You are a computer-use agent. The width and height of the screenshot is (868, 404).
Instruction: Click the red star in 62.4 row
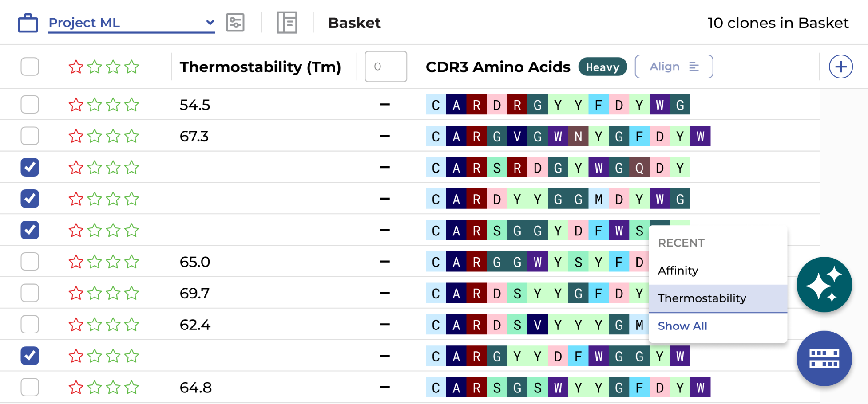click(76, 325)
